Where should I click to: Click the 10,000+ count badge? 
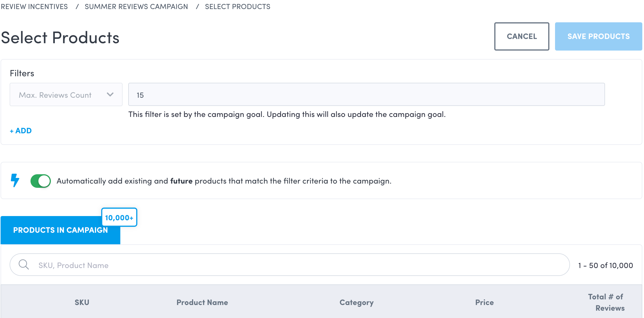(x=119, y=217)
